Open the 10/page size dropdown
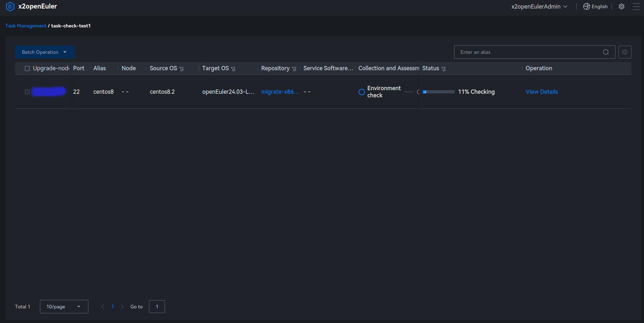Screen dimensions: 644x323 64,307
